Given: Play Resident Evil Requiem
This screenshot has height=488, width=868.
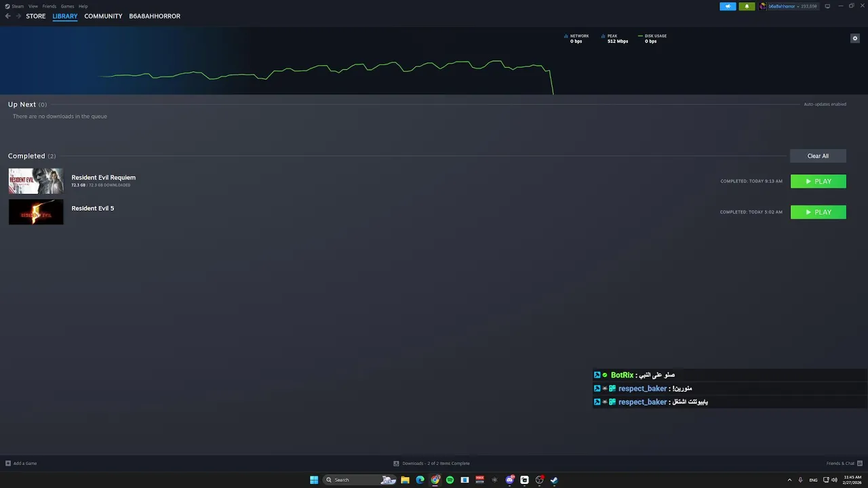Looking at the screenshot, I should pyautogui.click(x=818, y=182).
